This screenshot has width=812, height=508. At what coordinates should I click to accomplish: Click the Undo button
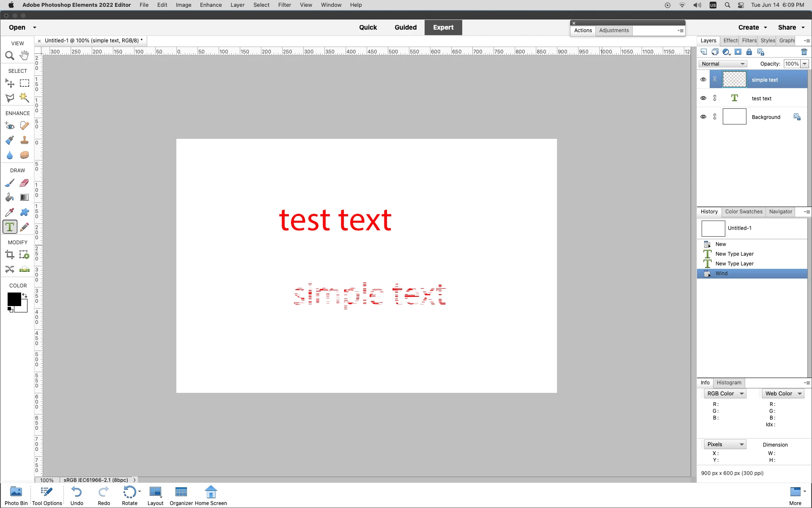tap(77, 495)
